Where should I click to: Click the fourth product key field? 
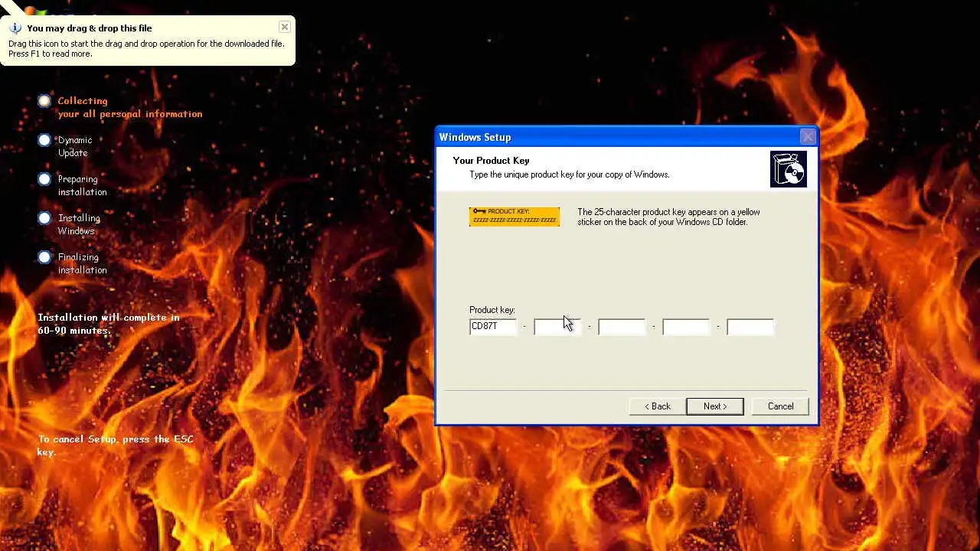pyautogui.click(x=686, y=327)
